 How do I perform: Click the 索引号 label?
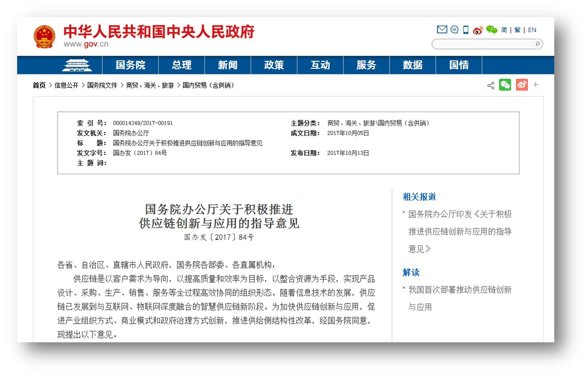pyautogui.click(x=91, y=123)
